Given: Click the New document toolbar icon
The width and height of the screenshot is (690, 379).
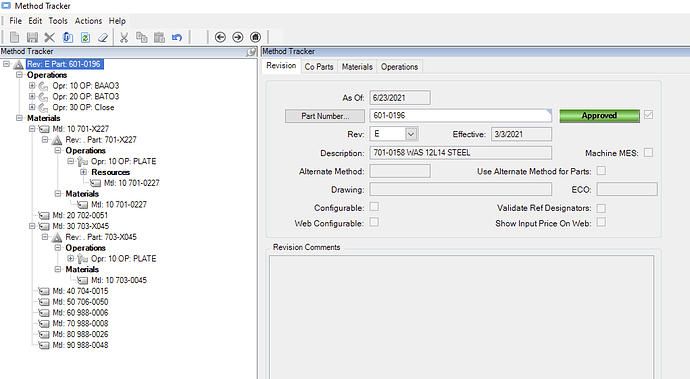Looking at the screenshot, I should coord(15,37).
